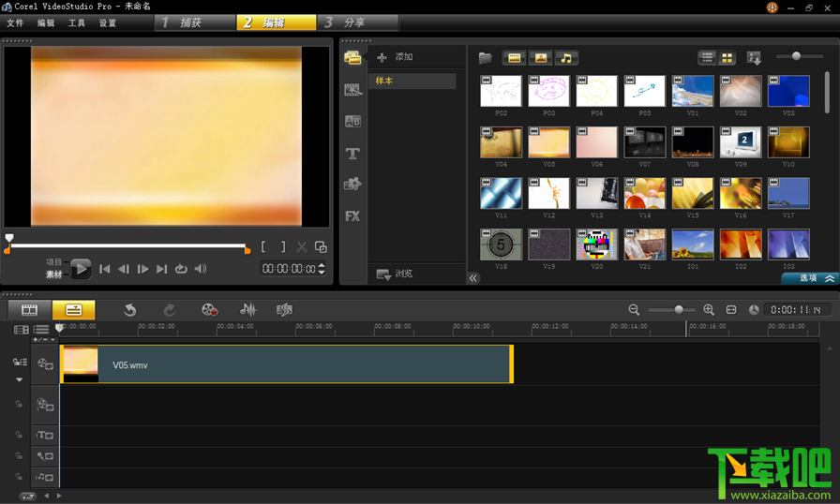Switch to the 分享 Share step tab
Viewport: 840px width, 504px height.
point(357,22)
